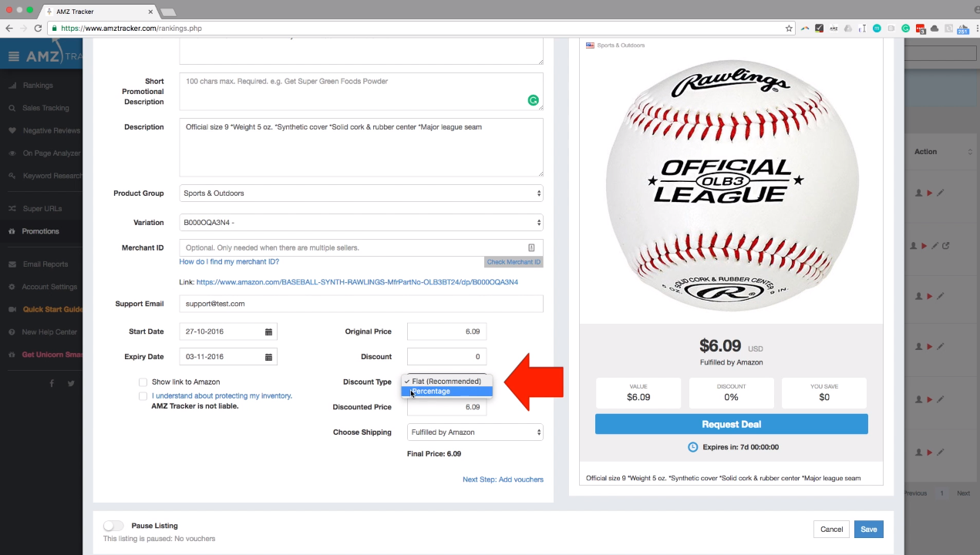Click the Twitter icon in sidebar footer
Image resolution: width=980 pixels, height=555 pixels.
tap(71, 383)
